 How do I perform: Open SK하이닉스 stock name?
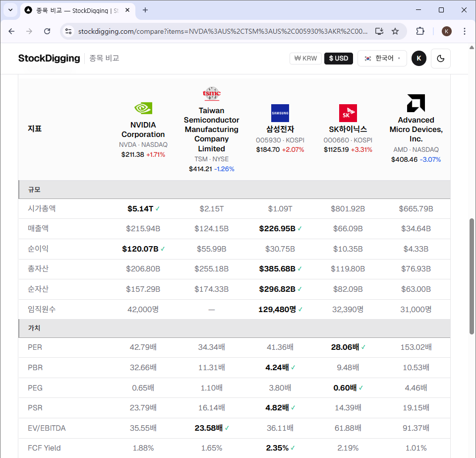click(348, 129)
